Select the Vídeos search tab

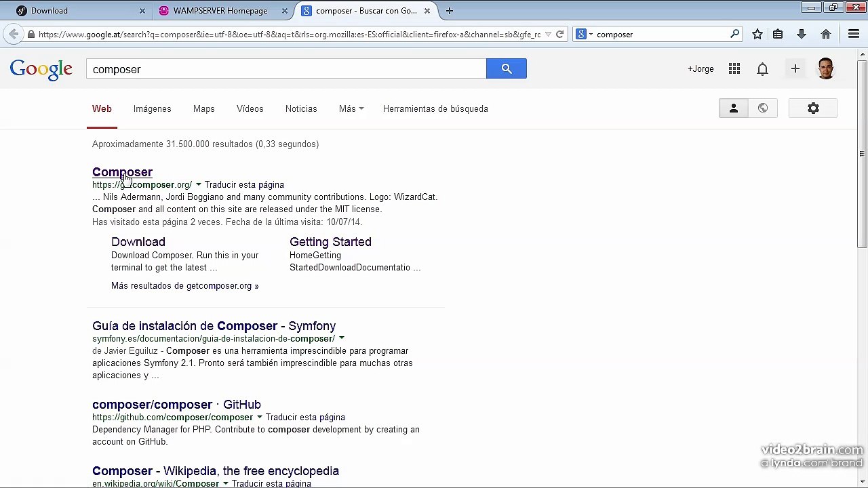250,108
